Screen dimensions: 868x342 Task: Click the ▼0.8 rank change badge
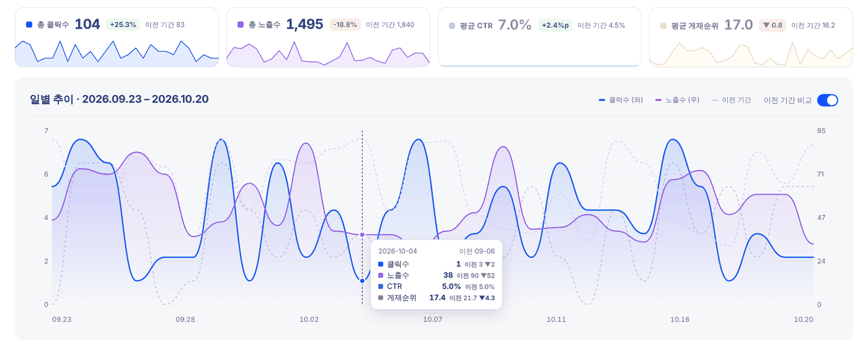click(x=772, y=25)
